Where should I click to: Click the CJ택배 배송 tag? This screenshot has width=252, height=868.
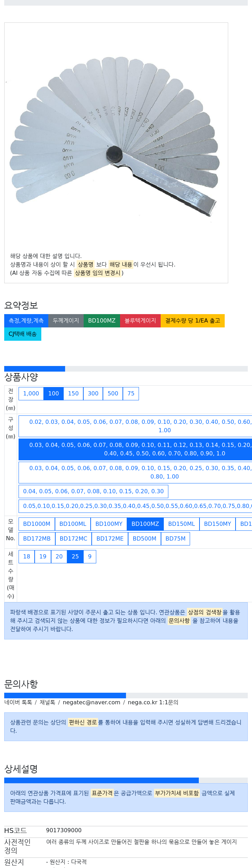(23, 334)
